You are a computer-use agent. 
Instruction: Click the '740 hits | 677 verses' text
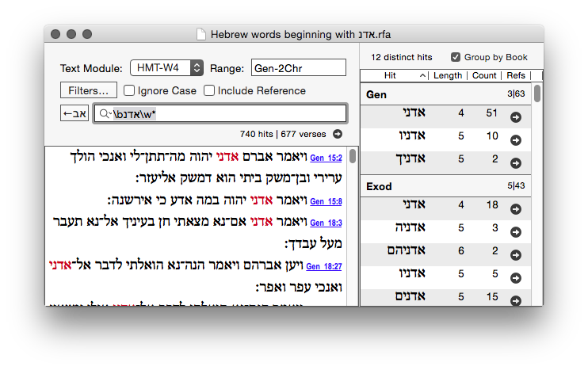[283, 134]
